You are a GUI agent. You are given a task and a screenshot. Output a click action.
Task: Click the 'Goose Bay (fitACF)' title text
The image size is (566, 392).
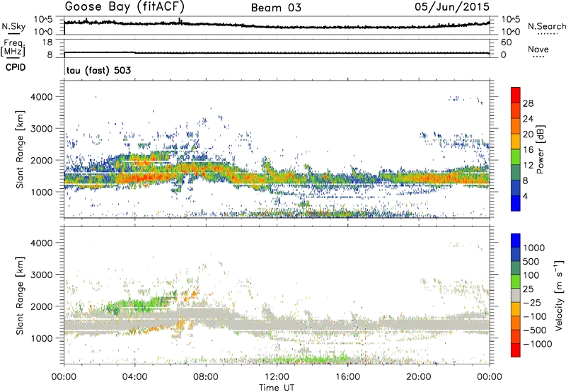(x=125, y=7)
